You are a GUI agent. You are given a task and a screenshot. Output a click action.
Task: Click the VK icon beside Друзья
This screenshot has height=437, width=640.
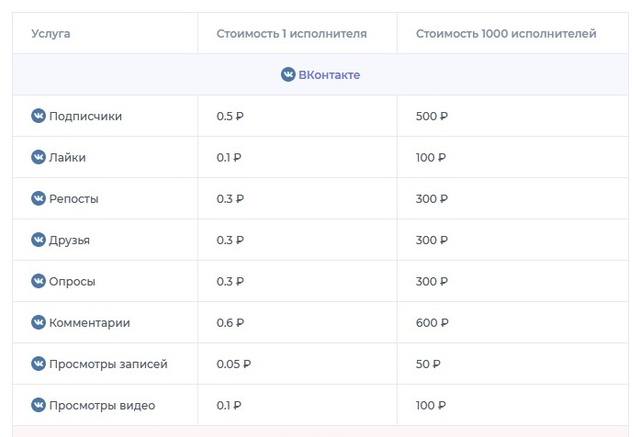pos(38,240)
